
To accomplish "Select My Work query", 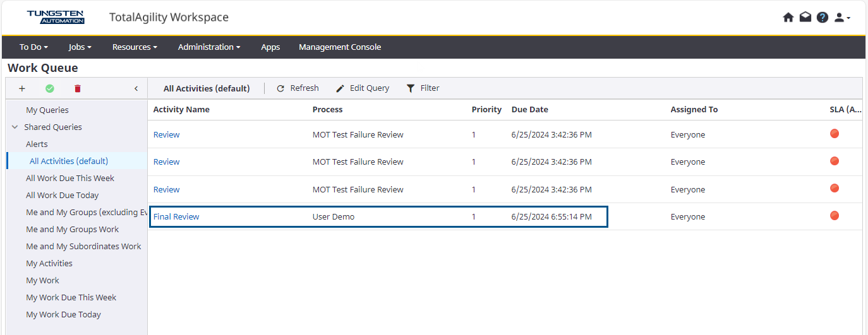I will click(42, 280).
